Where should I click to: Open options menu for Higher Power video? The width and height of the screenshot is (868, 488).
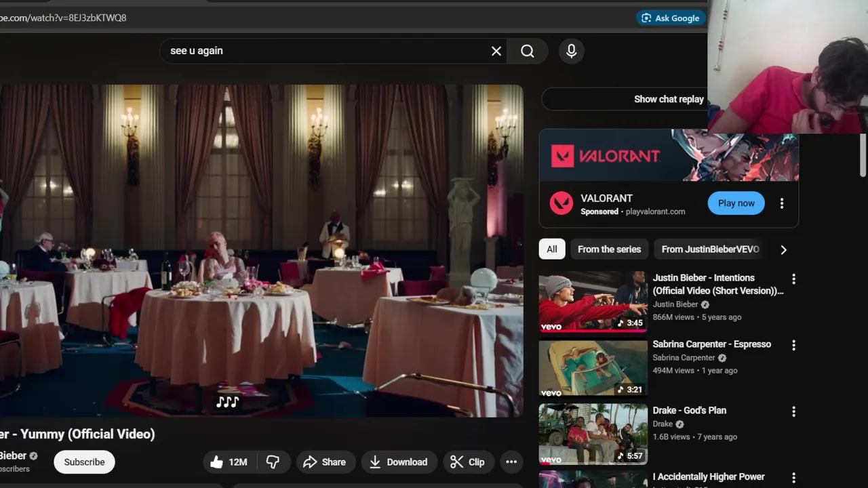(793, 478)
